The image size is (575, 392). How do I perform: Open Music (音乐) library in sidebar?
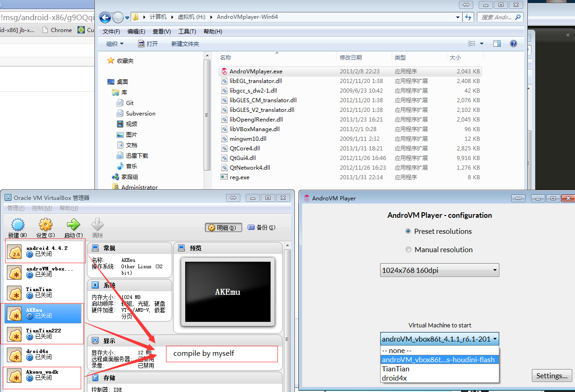(x=127, y=166)
